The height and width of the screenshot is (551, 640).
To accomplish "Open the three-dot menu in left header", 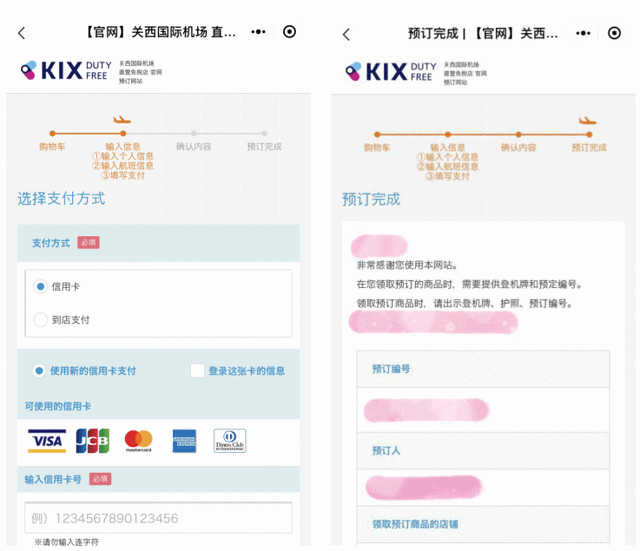I will pyautogui.click(x=259, y=32).
